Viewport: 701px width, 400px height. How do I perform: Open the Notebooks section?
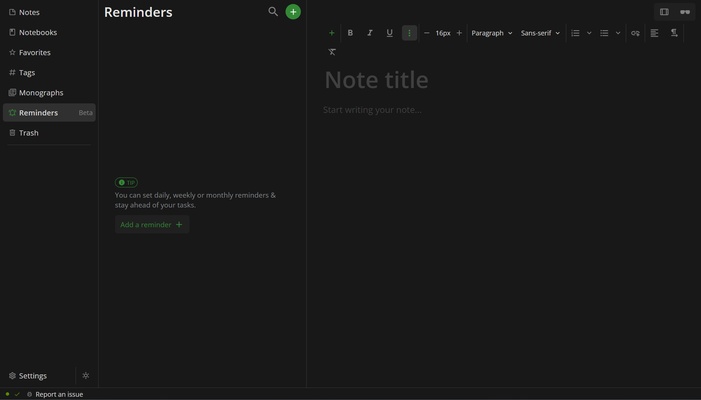(x=49, y=32)
